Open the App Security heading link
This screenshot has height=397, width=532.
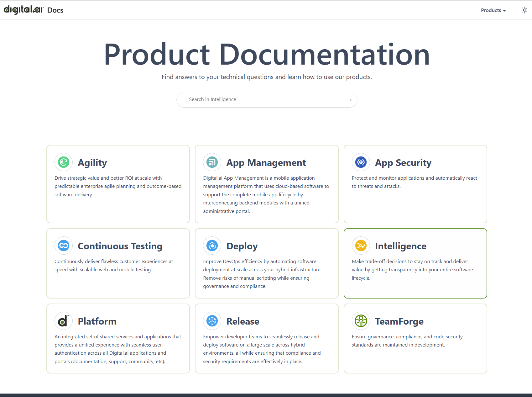click(403, 163)
